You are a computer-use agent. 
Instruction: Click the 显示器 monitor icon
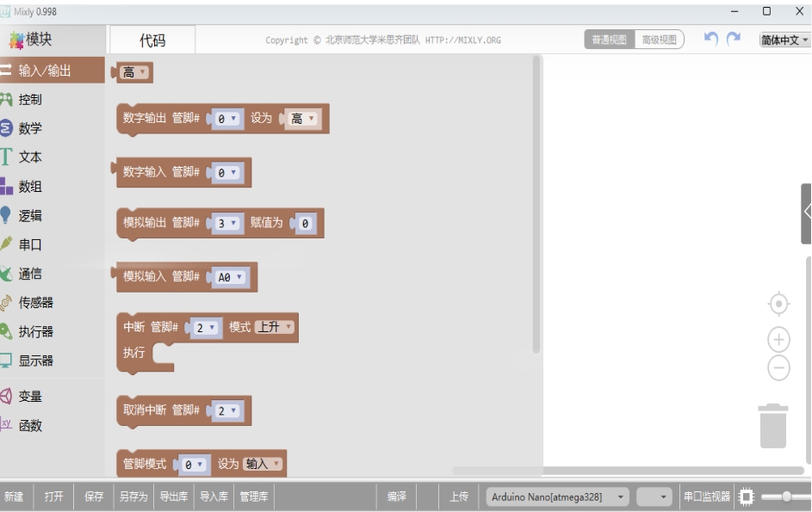6,361
